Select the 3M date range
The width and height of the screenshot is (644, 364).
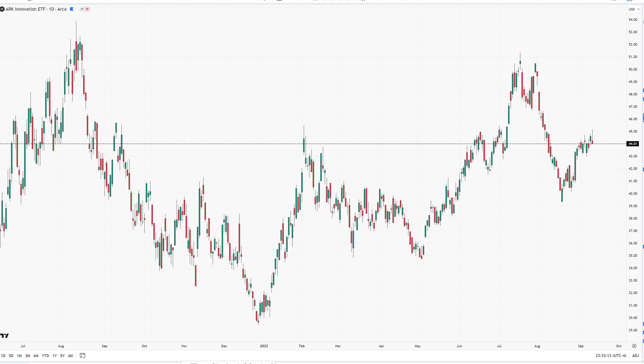(x=27, y=355)
